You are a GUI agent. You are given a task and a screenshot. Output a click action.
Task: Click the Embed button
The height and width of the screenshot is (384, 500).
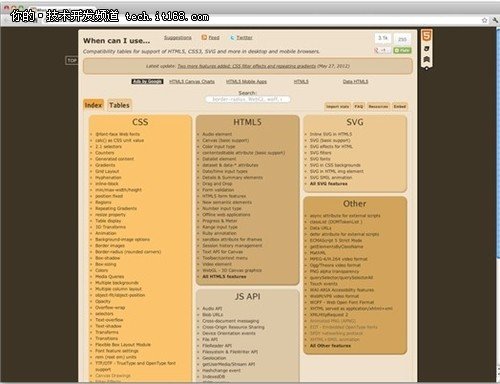400,106
